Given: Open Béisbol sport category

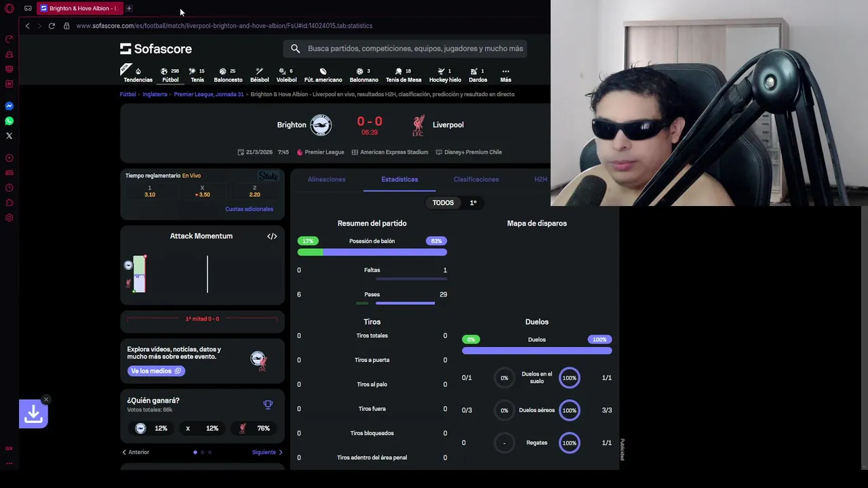Looking at the screenshot, I should pos(259,75).
